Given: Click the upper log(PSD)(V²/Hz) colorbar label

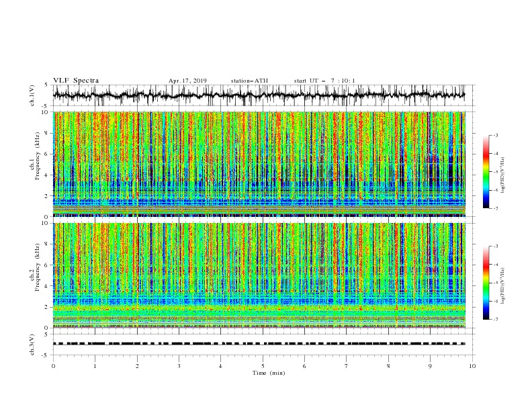Looking at the screenshot, I should [x=503, y=175].
